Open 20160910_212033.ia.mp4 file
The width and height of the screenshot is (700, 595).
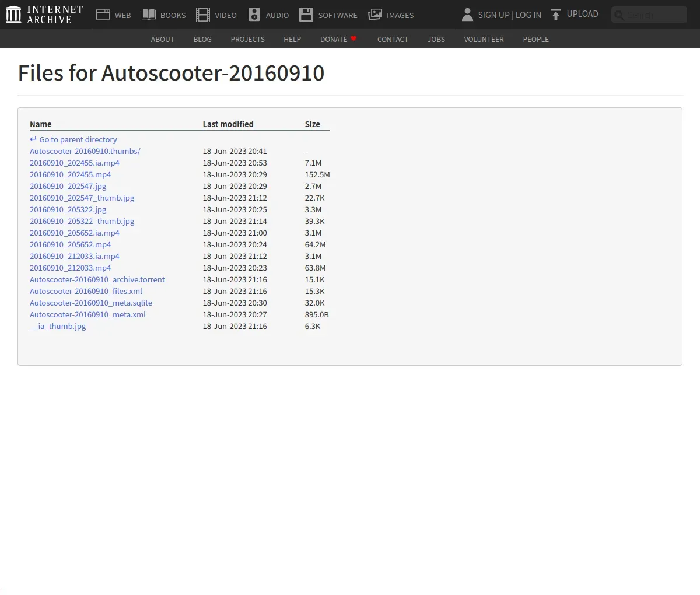75,256
